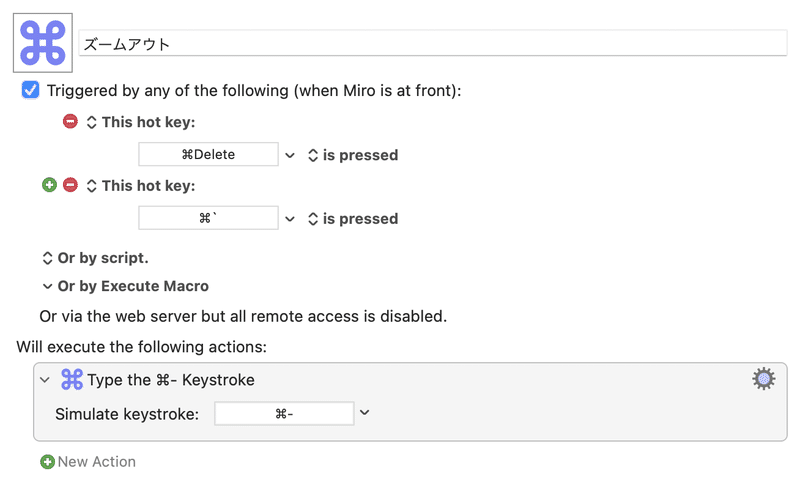Change the second is pressed condition popup
The width and height of the screenshot is (800, 482).
pos(353,219)
